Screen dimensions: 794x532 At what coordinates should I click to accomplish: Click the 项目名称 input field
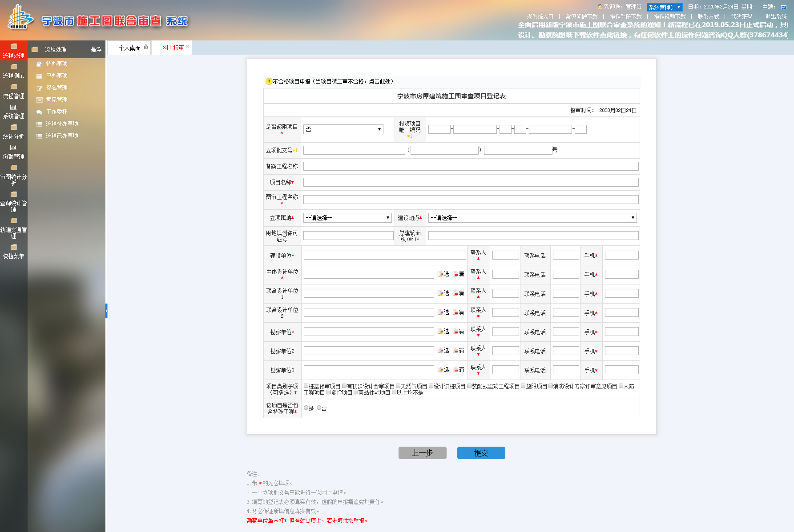pyautogui.click(x=471, y=182)
